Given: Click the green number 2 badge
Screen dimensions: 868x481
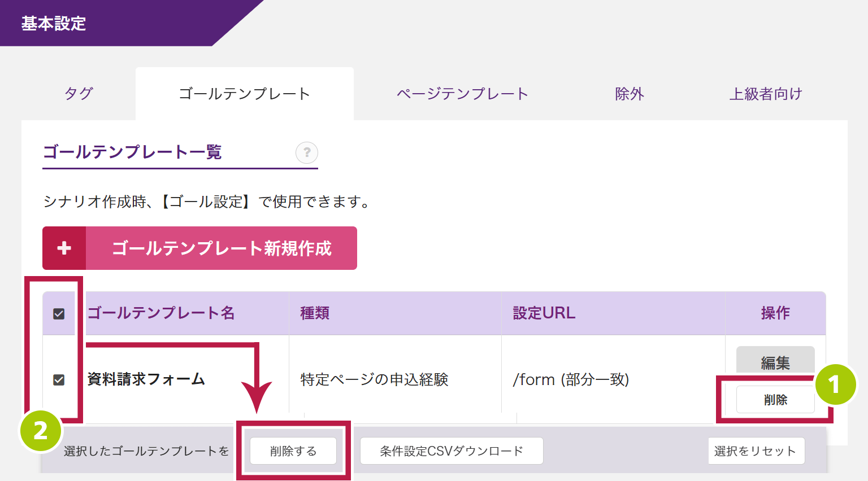Looking at the screenshot, I should [41, 431].
